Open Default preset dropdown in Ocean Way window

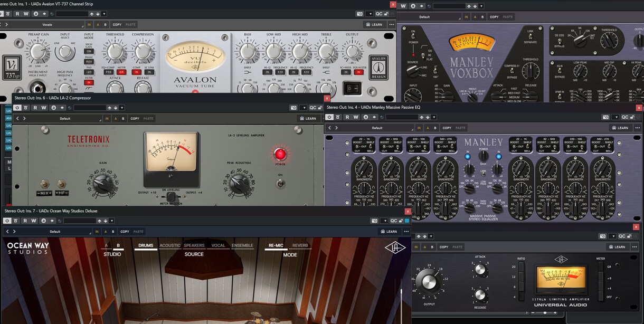coord(55,231)
